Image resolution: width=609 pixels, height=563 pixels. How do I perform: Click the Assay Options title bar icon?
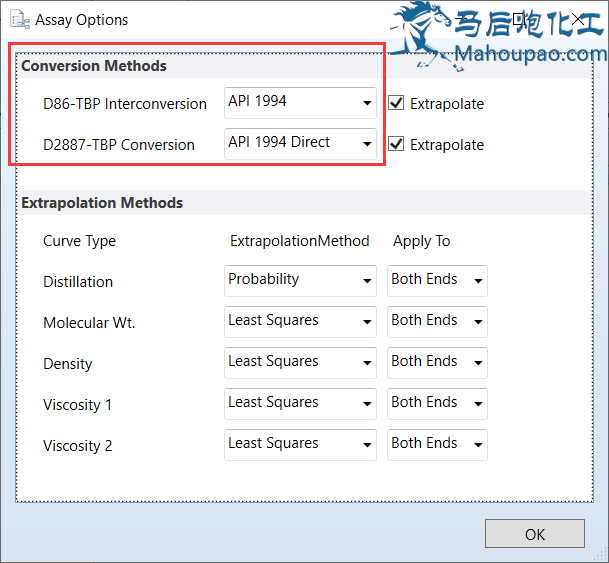coord(19,19)
